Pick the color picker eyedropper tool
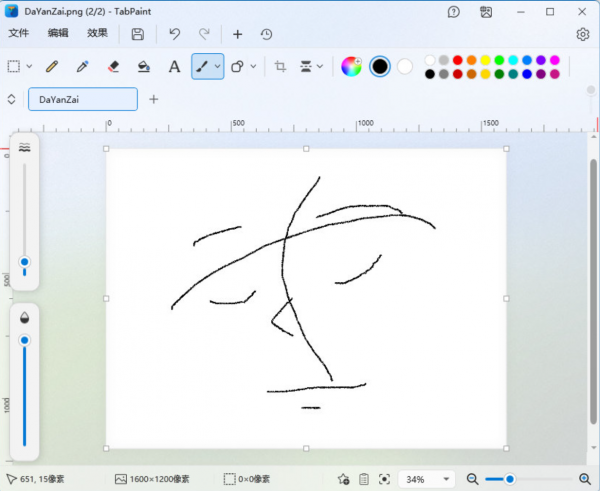This screenshot has height=491, width=600. tap(83, 66)
